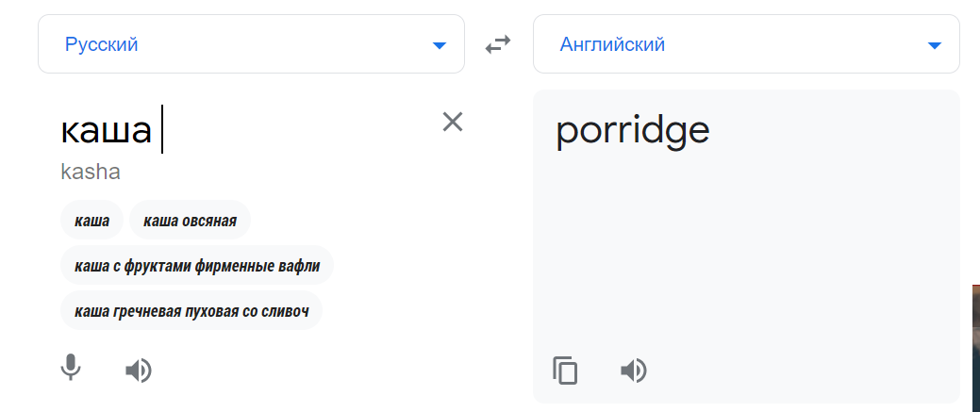
Task: Start voice input with the microphone
Action: pos(71,368)
